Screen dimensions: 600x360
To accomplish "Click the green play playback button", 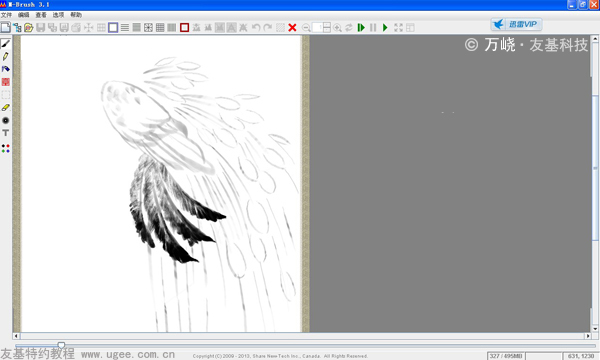I will 385,28.
